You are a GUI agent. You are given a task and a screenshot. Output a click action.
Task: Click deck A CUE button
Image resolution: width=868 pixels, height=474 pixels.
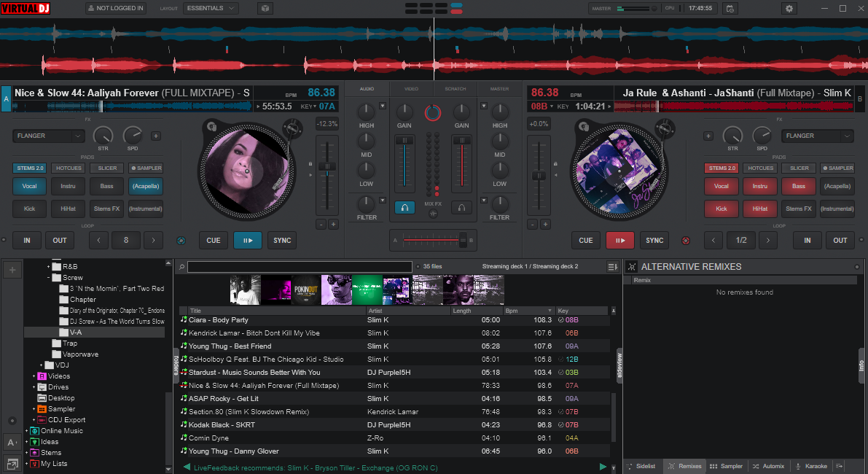(x=213, y=241)
